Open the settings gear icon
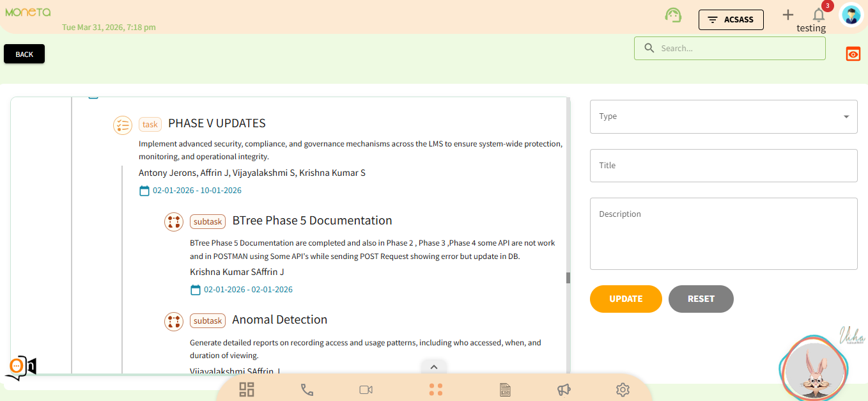 pos(623,389)
